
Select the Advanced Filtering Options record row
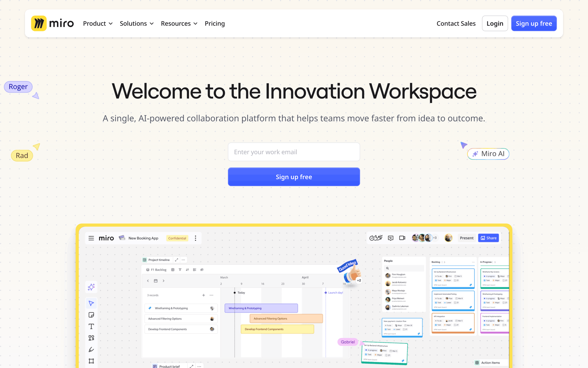point(181,319)
